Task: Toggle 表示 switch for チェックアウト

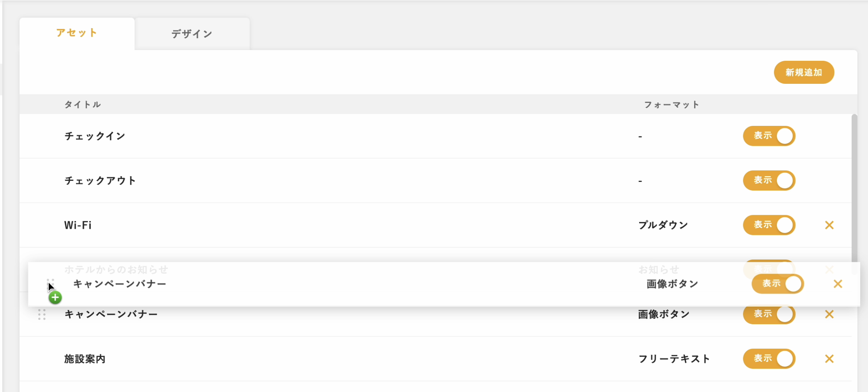Action: 769,180
